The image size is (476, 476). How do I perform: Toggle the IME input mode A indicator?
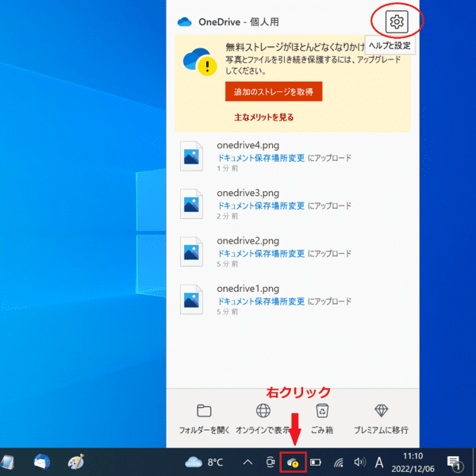pyautogui.click(x=379, y=463)
